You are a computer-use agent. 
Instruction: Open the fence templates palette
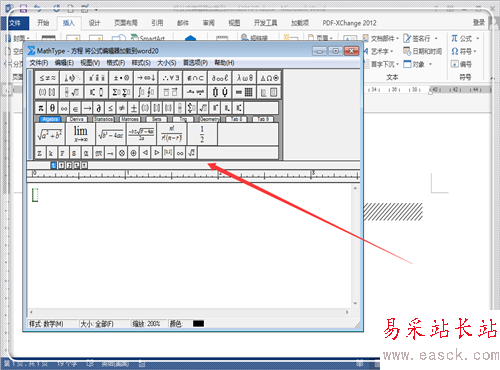[x=47, y=92]
